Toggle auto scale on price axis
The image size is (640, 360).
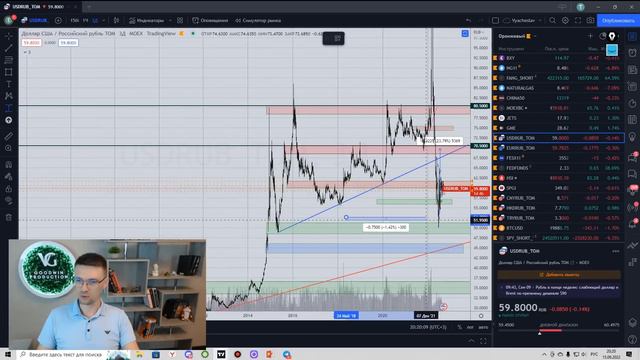point(483,327)
